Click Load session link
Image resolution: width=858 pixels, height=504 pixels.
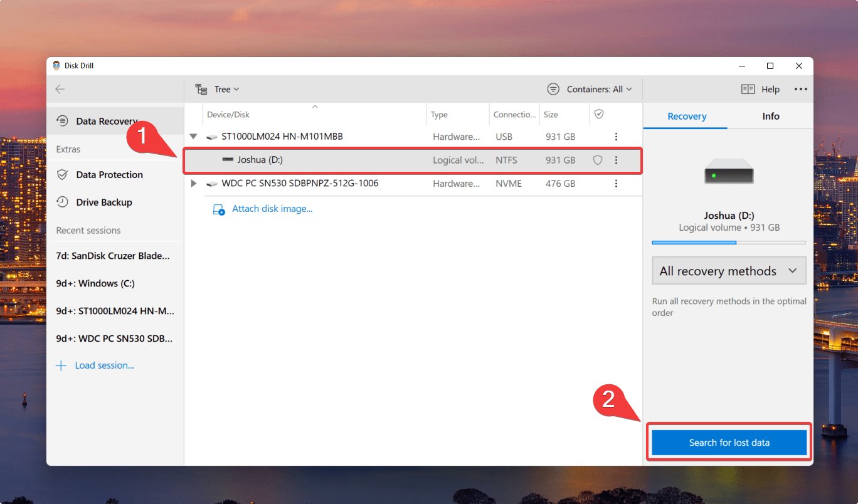point(104,365)
